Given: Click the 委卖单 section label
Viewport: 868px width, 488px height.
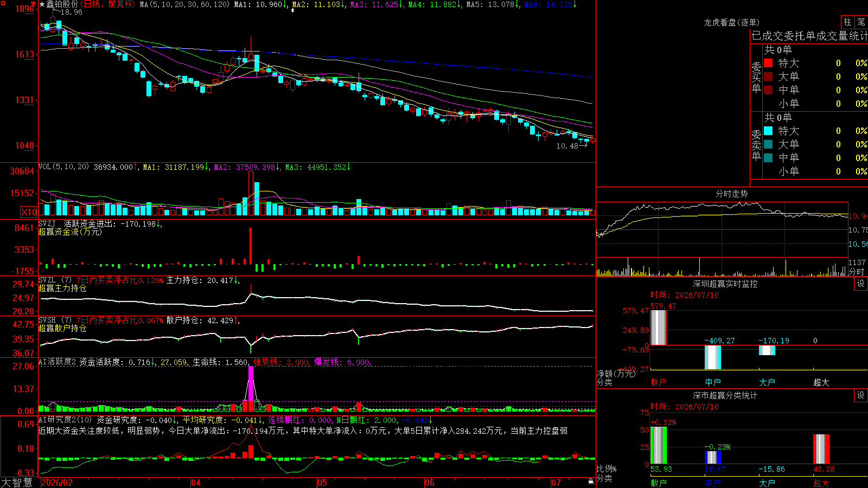Looking at the screenshot, I should [x=756, y=145].
